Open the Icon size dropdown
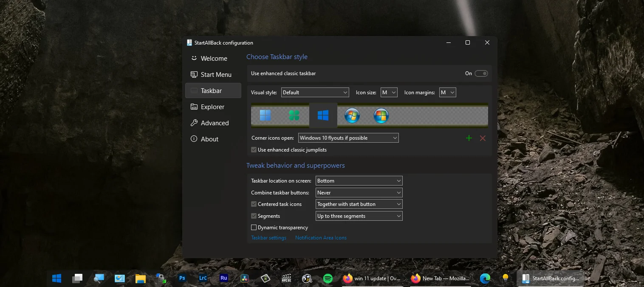Screen dimensions: 644x287 [x=389, y=93]
